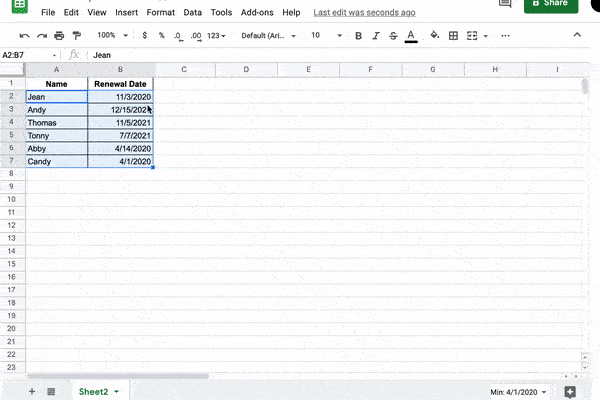Open the Format menu
The height and width of the screenshot is (400, 600).
tap(160, 12)
